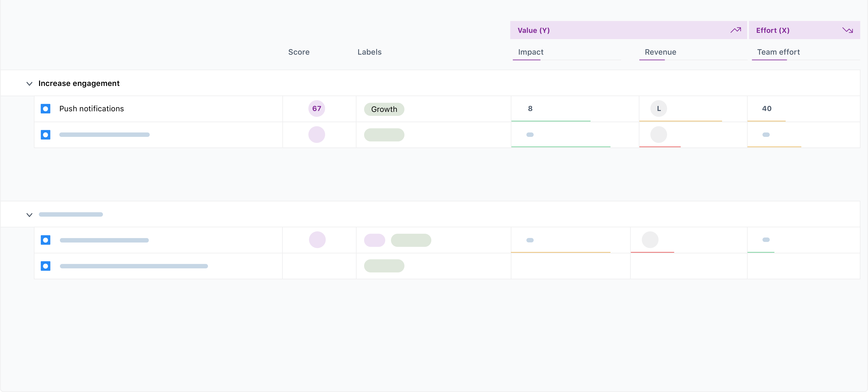This screenshot has width=868, height=392.
Task: Click the upward trend icon in Value (Y)
Action: tap(736, 30)
